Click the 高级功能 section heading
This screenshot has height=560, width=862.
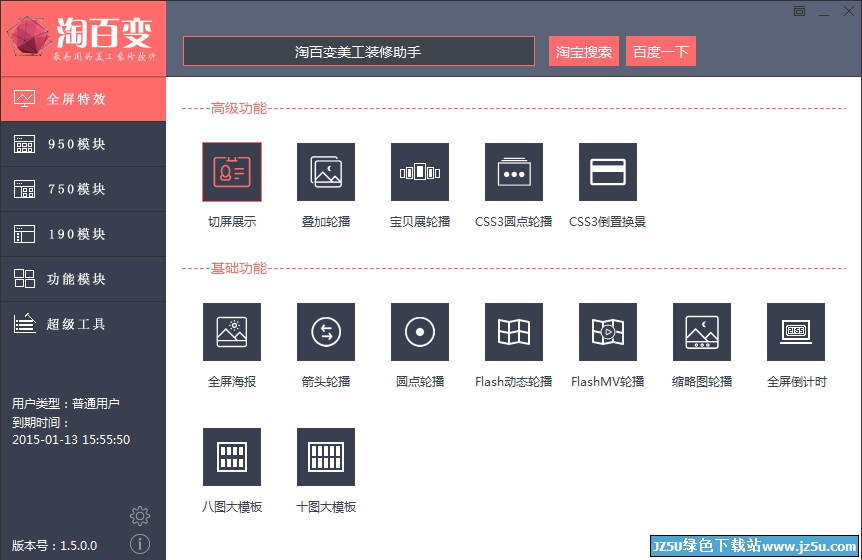tap(239, 108)
